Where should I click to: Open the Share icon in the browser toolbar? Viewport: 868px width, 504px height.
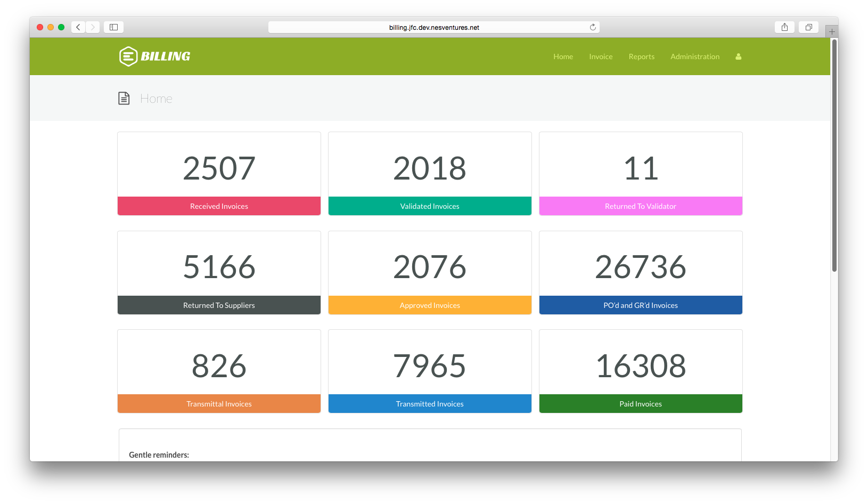[x=784, y=27]
